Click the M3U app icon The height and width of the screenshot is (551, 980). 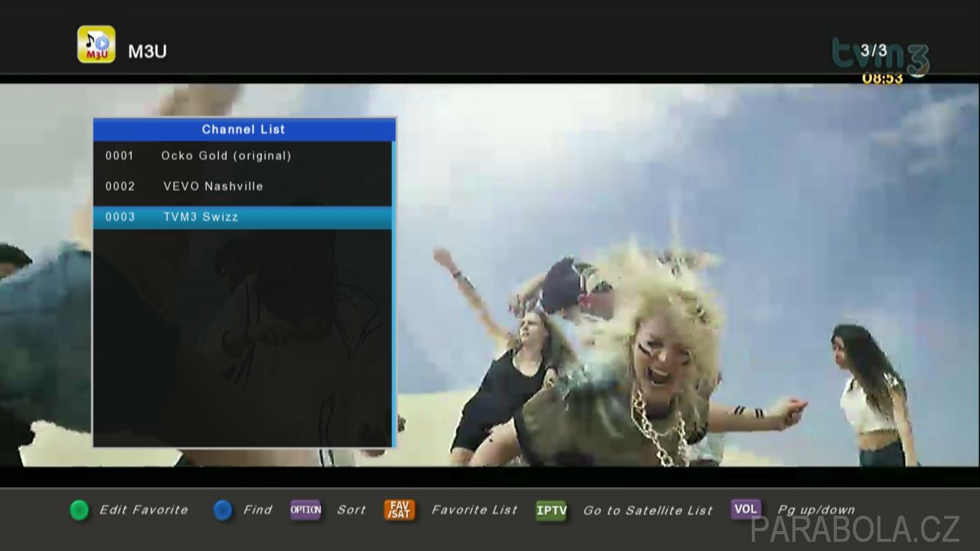[x=96, y=44]
